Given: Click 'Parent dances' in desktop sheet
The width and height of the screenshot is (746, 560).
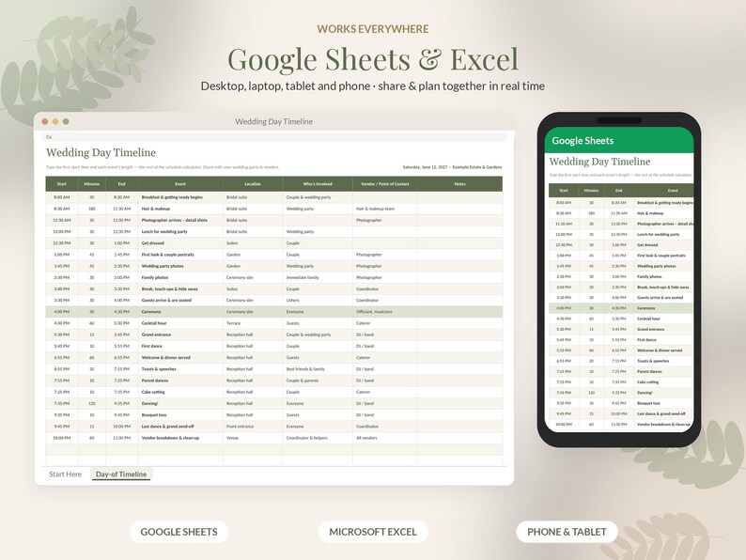Looking at the screenshot, I should click(x=155, y=381).
